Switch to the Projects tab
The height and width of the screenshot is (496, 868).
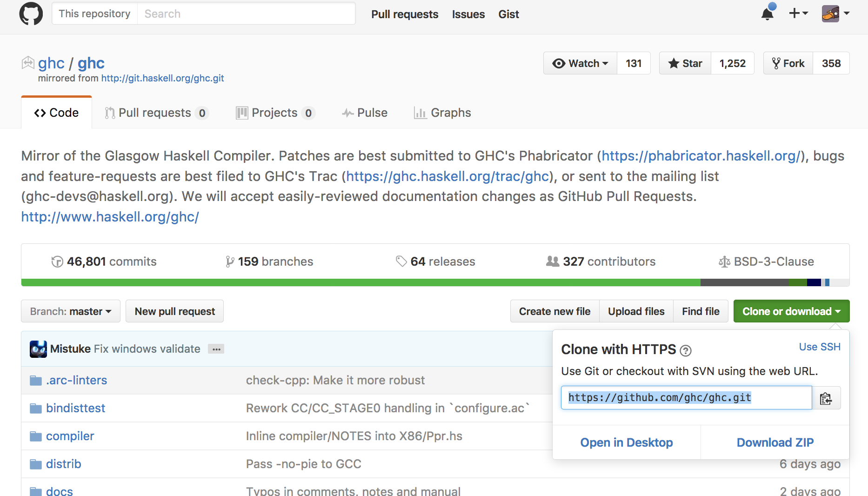tap(275, 113)
